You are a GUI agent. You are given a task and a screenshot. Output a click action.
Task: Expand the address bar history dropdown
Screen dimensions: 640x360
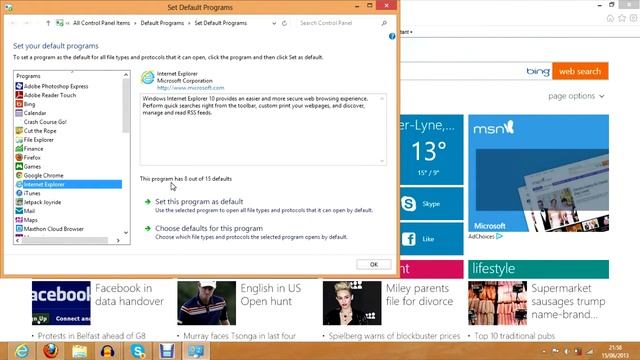[274, 23]
